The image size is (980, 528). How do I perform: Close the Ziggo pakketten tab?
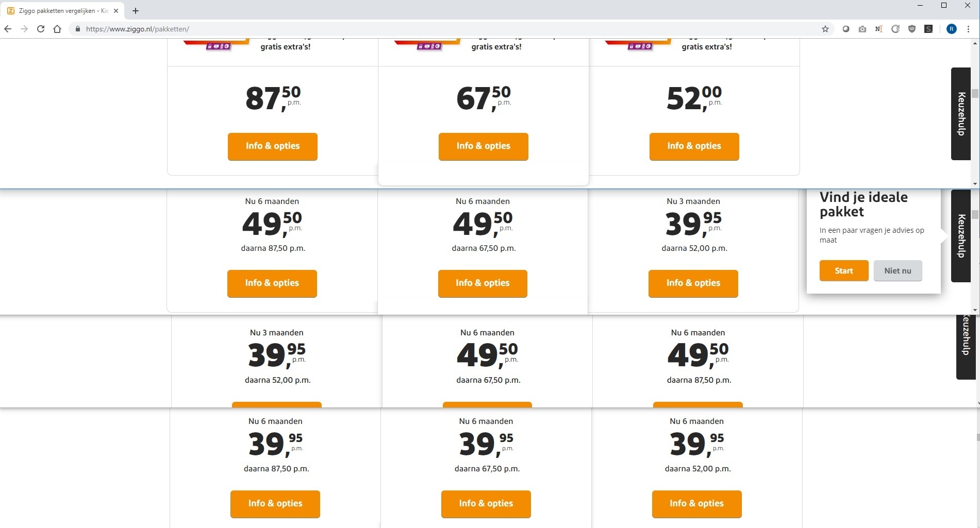coord(116,11)
